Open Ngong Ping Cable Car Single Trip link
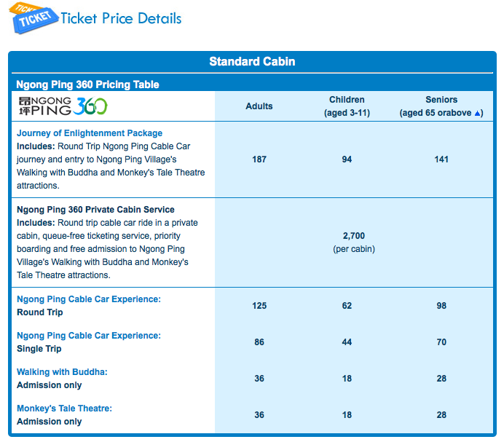 point(89,336)
